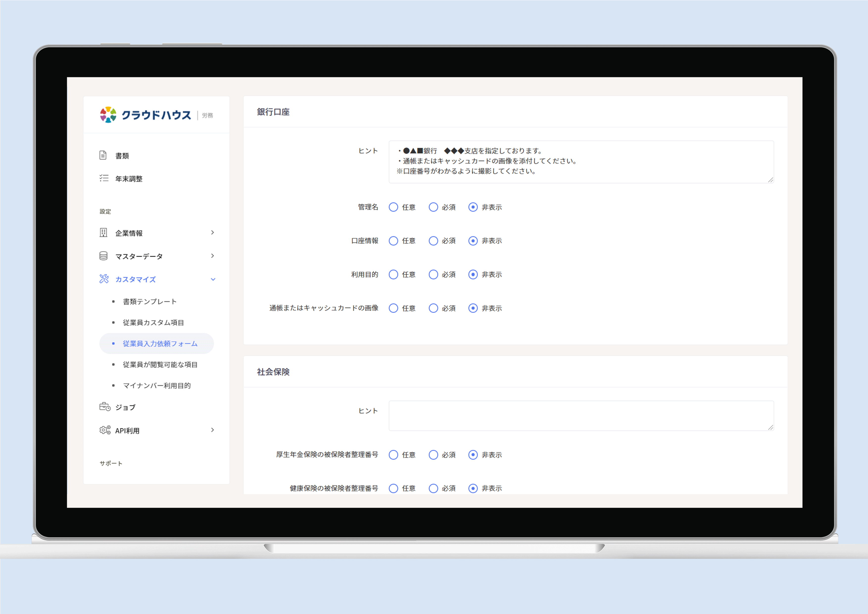The height and width of the screenshot is (614, 868).
Task: Click the カスタマイズ tools icon
Action: tap(104, 279)
